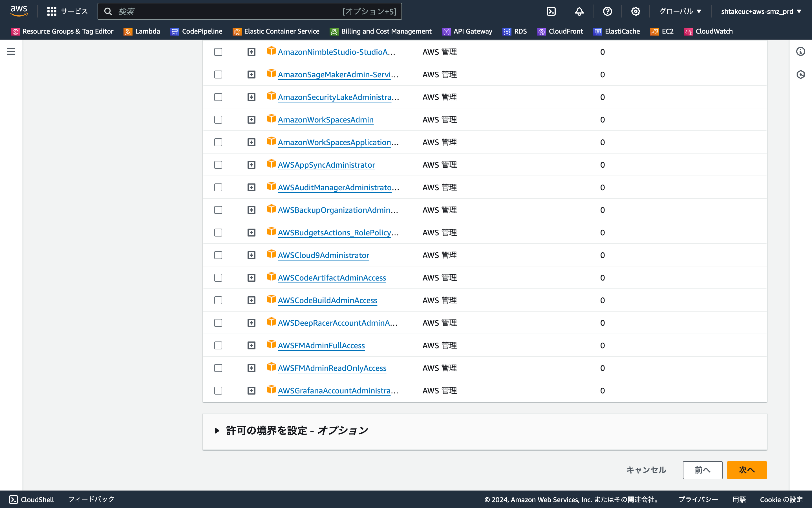
Task: Open the 用語 footer link
Action: click(x=739, y=500)
